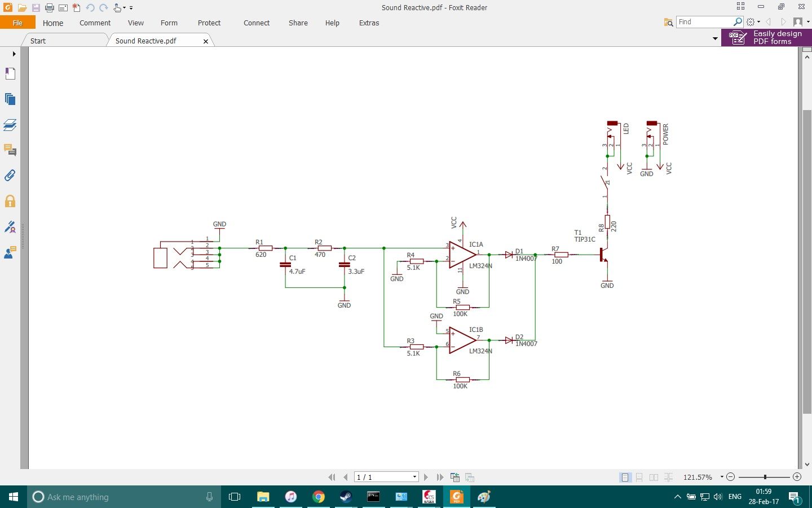This screenshot has width=812, height=508.
Task: Open the zoom percentage dropdown
Action: pos(722,477)
